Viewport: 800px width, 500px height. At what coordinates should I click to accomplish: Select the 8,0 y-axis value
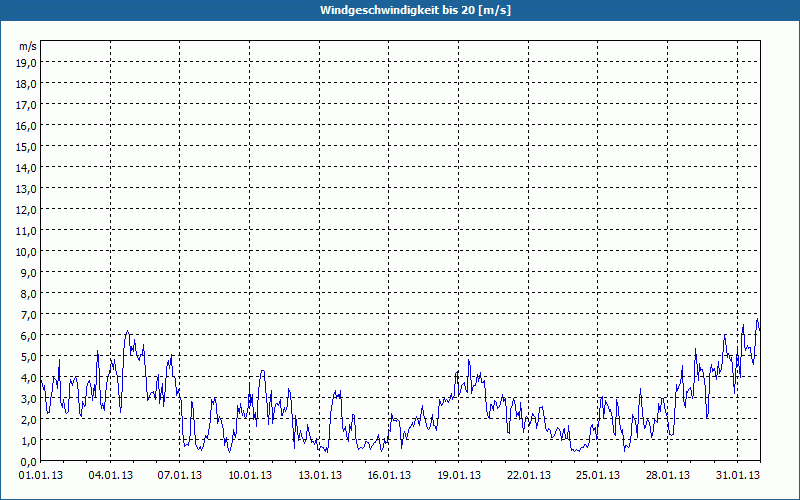point(30,294)
